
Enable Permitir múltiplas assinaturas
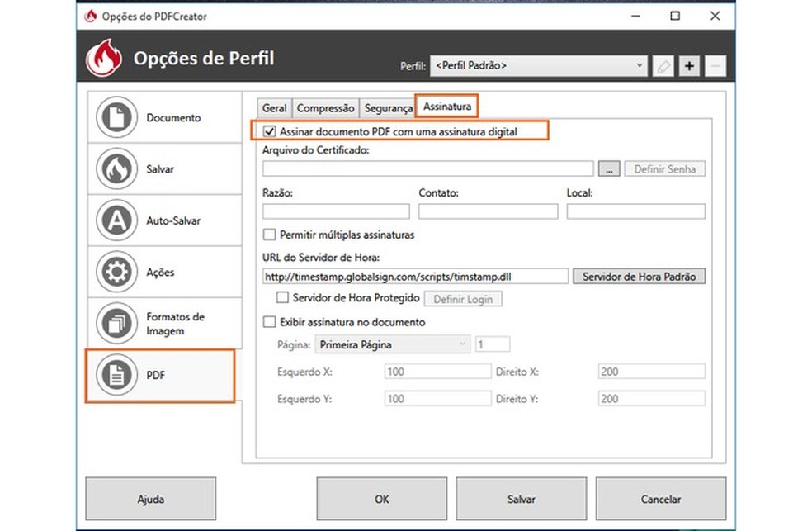point(268,235)
